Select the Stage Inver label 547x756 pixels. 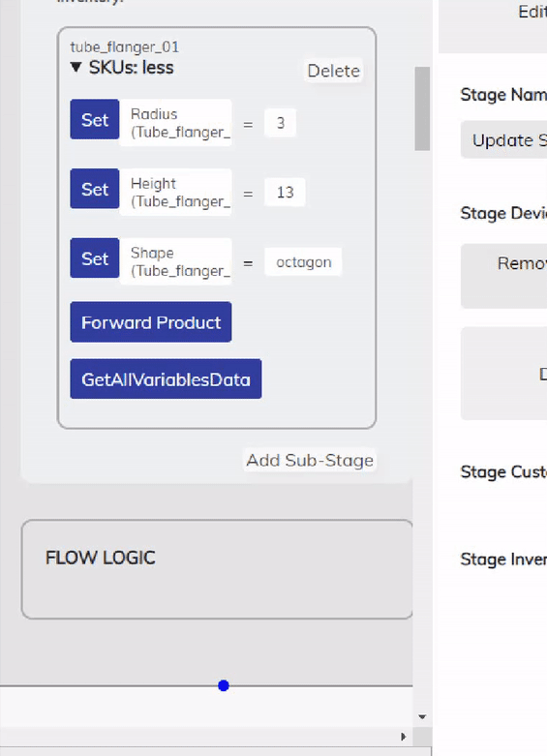[x=503, y=559]
